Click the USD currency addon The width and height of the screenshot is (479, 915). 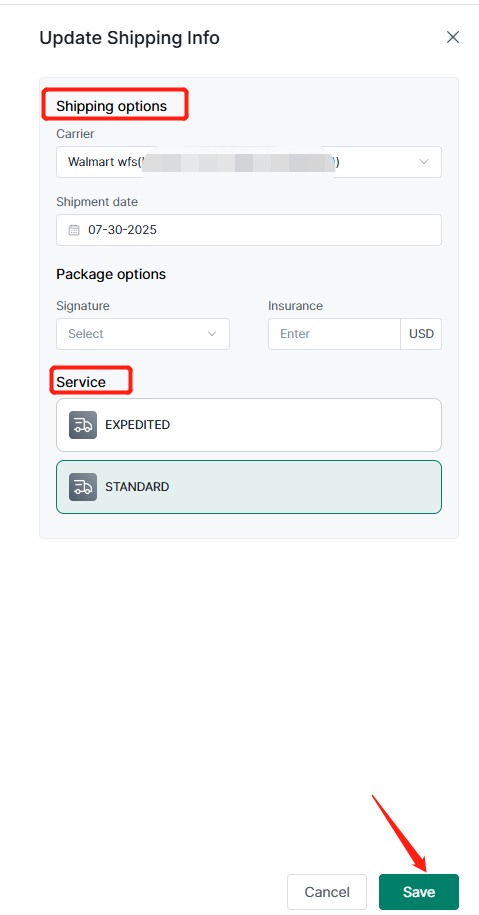[421, 334]
